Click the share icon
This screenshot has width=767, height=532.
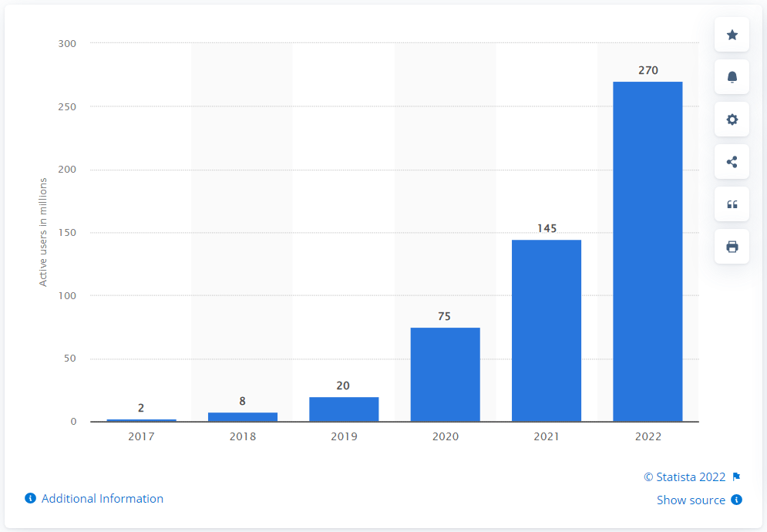tap(732, 162)
